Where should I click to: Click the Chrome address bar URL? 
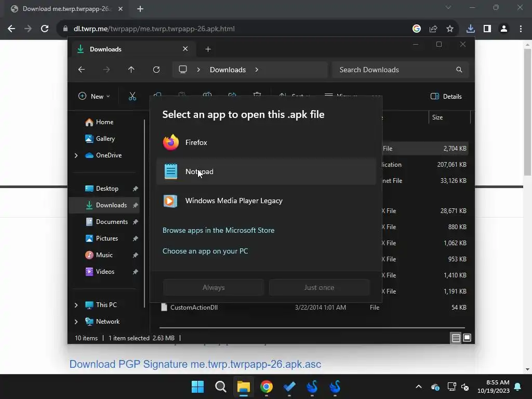click(154, 29)
